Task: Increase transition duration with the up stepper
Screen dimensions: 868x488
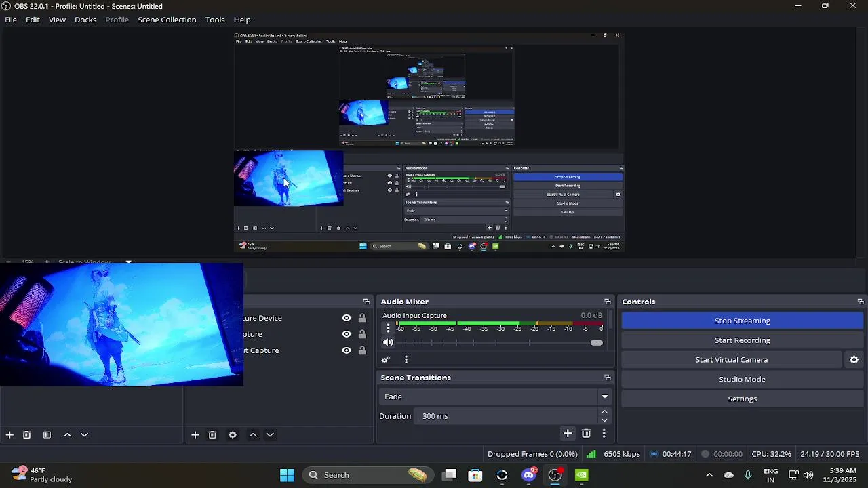Action: 604,412
